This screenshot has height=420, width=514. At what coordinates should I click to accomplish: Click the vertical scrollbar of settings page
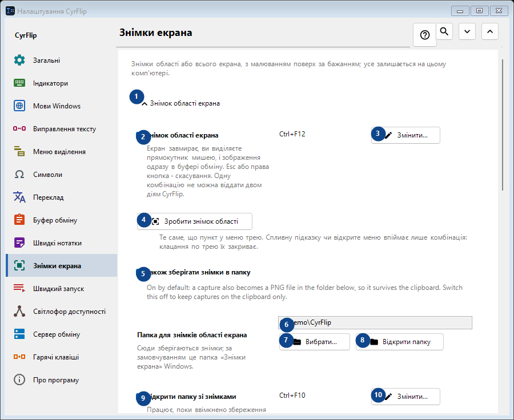(502, 124)
